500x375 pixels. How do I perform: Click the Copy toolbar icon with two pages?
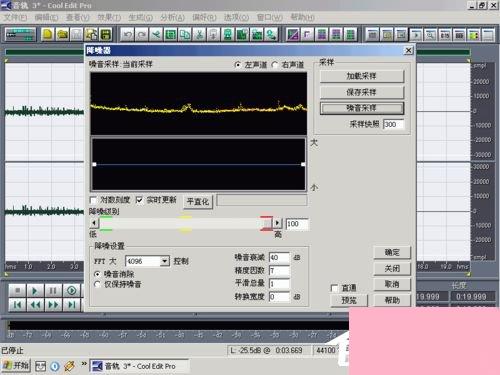click(185, 34)
